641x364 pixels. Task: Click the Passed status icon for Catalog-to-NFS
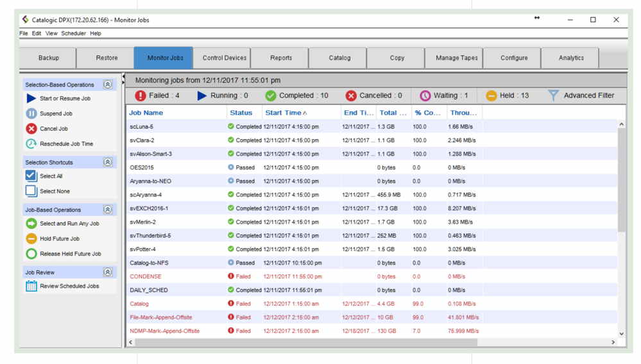point(231,263)
